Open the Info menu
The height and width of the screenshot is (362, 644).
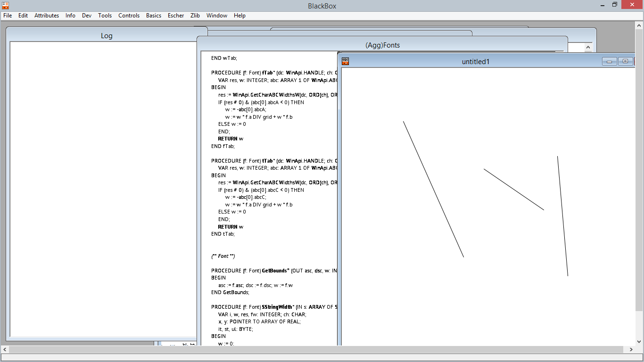[x=70, y=16]
